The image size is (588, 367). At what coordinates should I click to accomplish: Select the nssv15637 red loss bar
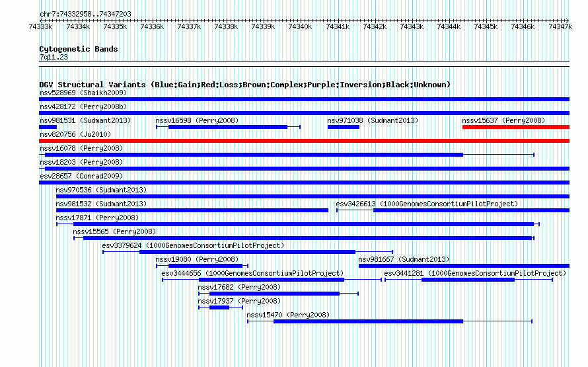click(516, 127)
